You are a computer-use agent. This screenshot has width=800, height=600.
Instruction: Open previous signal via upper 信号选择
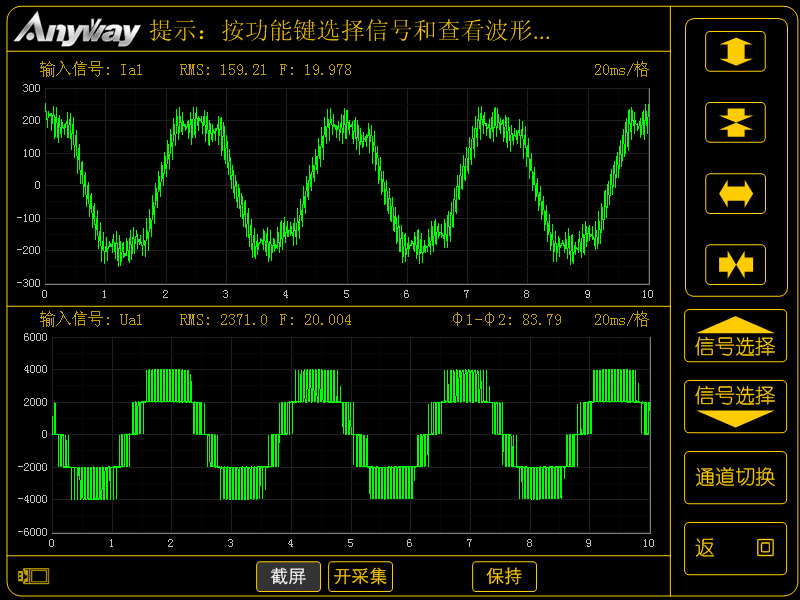tap(735, 337)
